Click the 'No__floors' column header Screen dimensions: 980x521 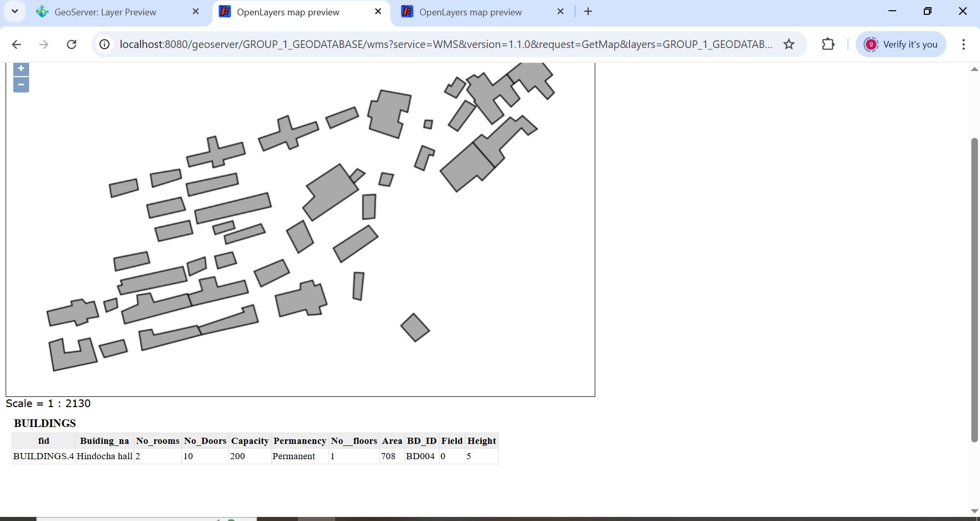click(354, 441)
